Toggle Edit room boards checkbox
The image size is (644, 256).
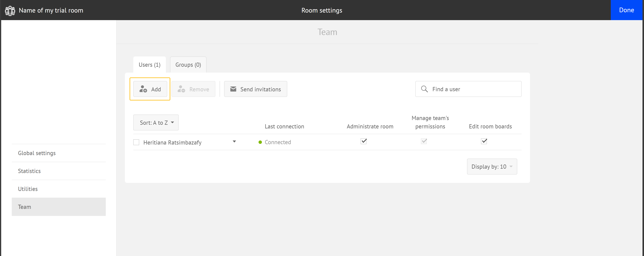[x=484, y=141]
